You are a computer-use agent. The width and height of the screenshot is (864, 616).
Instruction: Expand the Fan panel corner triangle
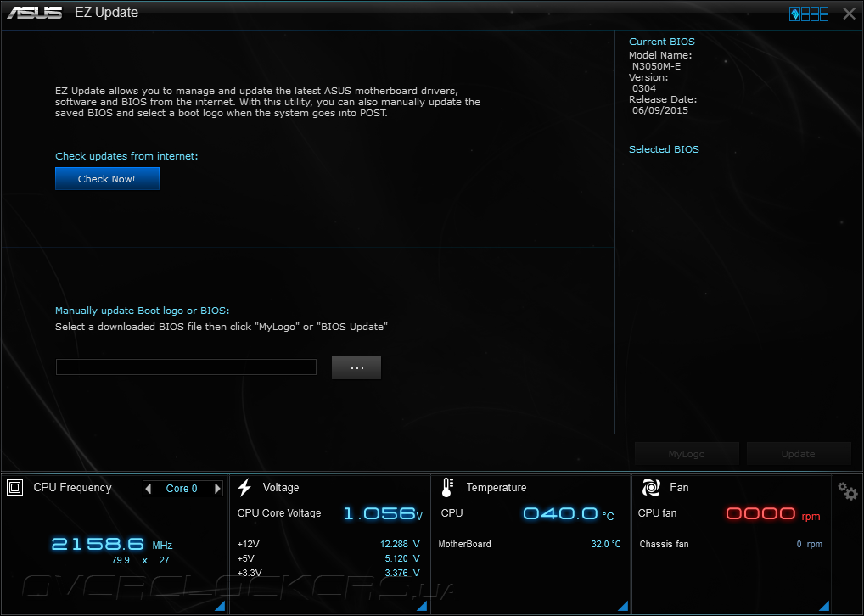824,606
